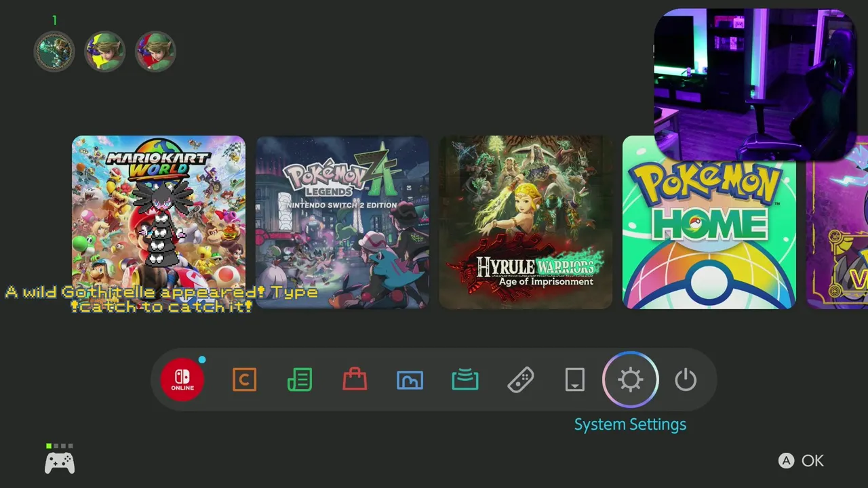
Task: Open GameChat icon in dock
Action: 244,380
